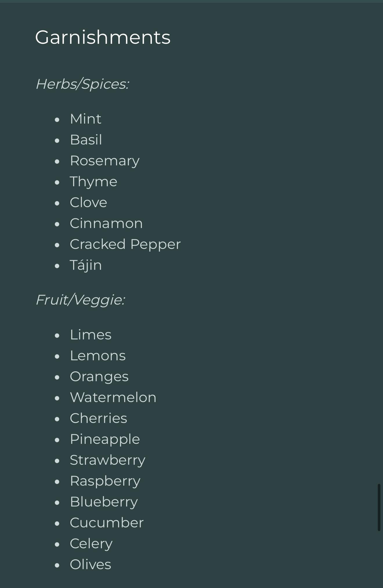This screenshot has height=588, width=383.
Task: Select Cucumber in the list
Action: coord(106,523)
